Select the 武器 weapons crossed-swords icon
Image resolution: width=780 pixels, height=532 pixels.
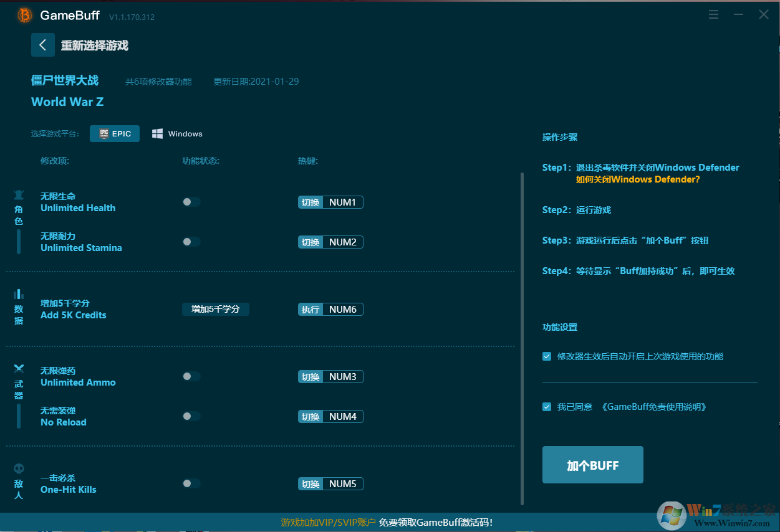click(19, 368)
